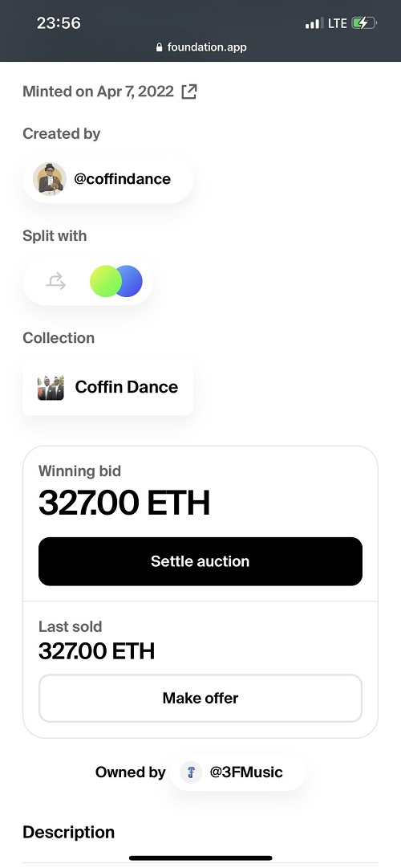This screenshot has height=868, width=401.
Task: Select the blue split avatar circle
Action: 131,281
